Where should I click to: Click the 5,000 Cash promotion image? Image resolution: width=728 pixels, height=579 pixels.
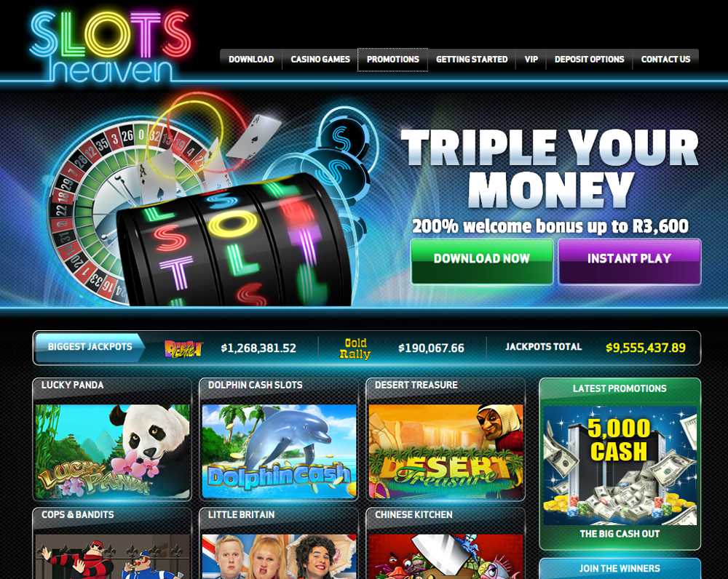tap(620, 466)
